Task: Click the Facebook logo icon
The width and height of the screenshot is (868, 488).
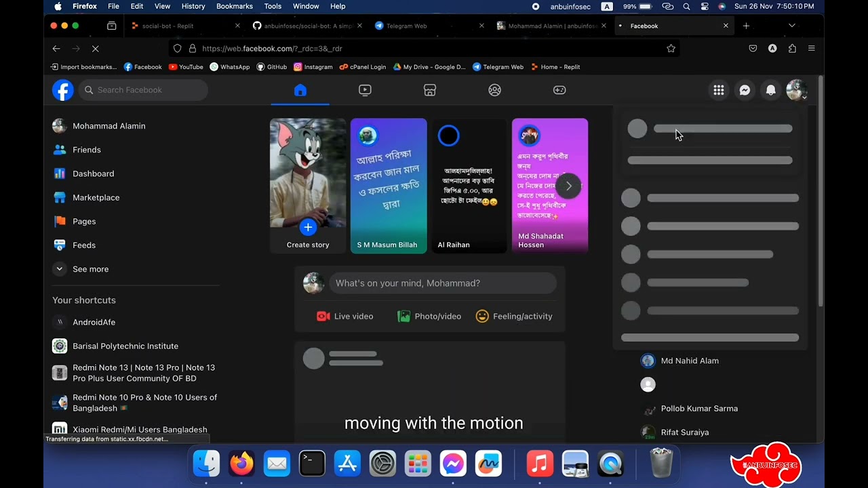Action: 63,90
